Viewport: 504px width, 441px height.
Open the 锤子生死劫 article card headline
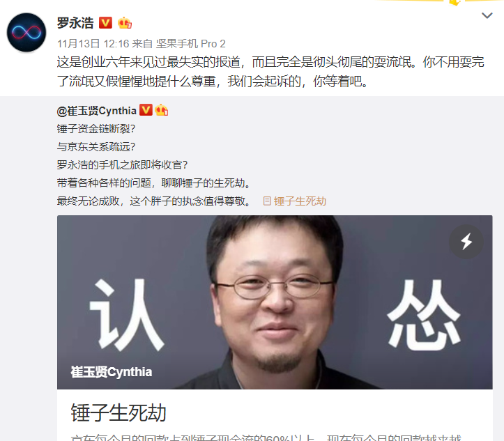119,412
